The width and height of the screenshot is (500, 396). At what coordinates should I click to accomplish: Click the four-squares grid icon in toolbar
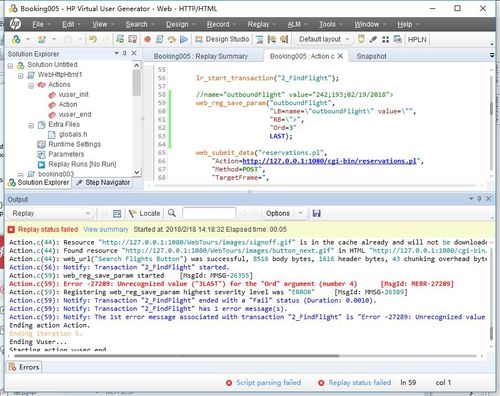coord(385,39)
